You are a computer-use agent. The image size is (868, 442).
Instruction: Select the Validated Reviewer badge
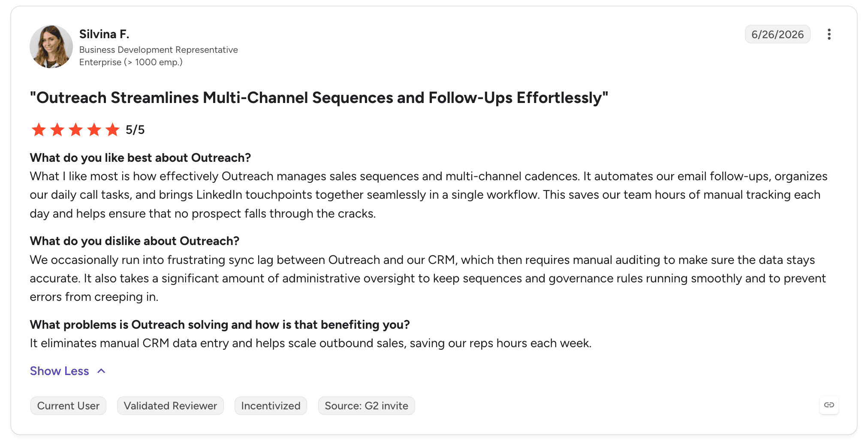170,406
